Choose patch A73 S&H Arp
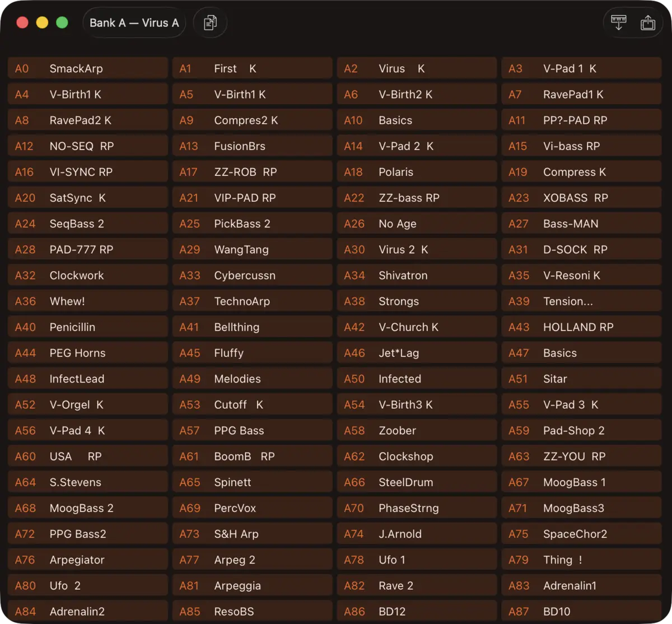 (x=253, y=534)
